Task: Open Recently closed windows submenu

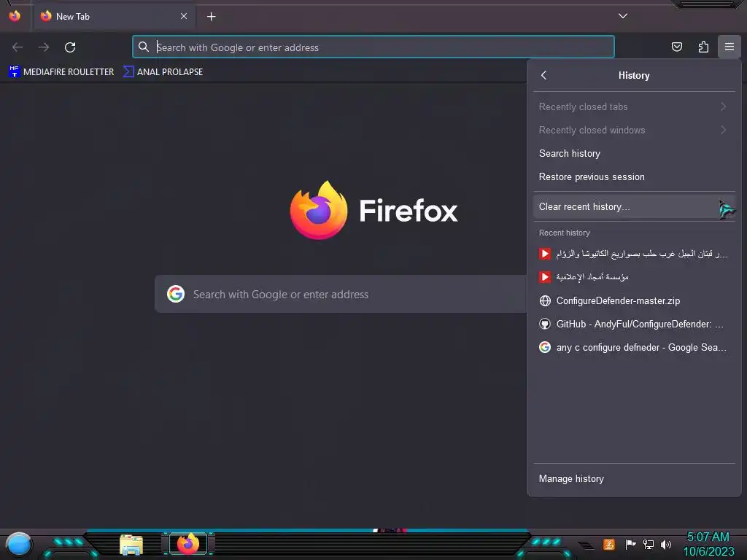Action: (x=634, y=130)
